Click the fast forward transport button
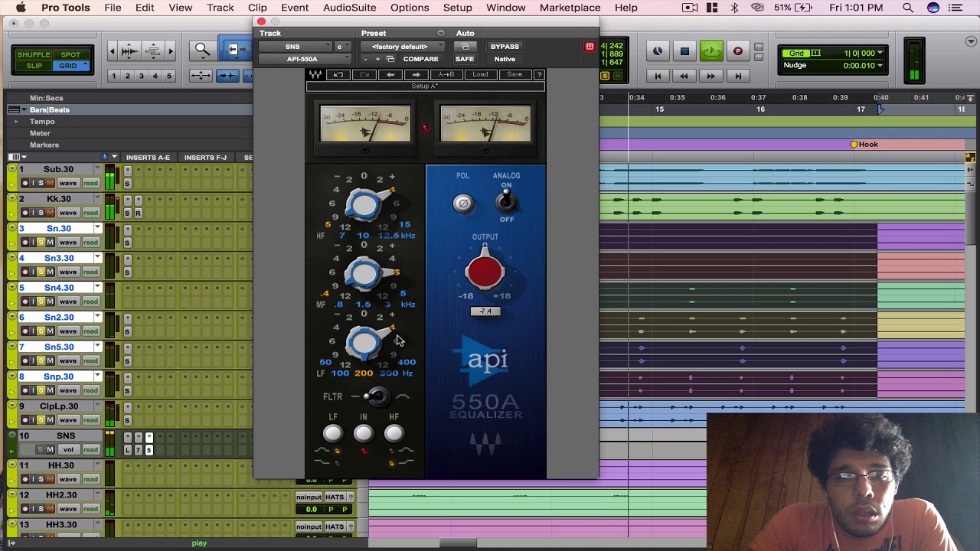The image size is (980, 551). (710, 76)
